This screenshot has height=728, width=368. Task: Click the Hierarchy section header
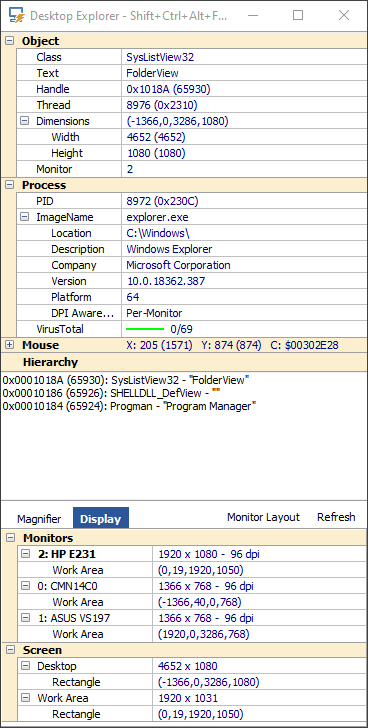click(184, 362)
